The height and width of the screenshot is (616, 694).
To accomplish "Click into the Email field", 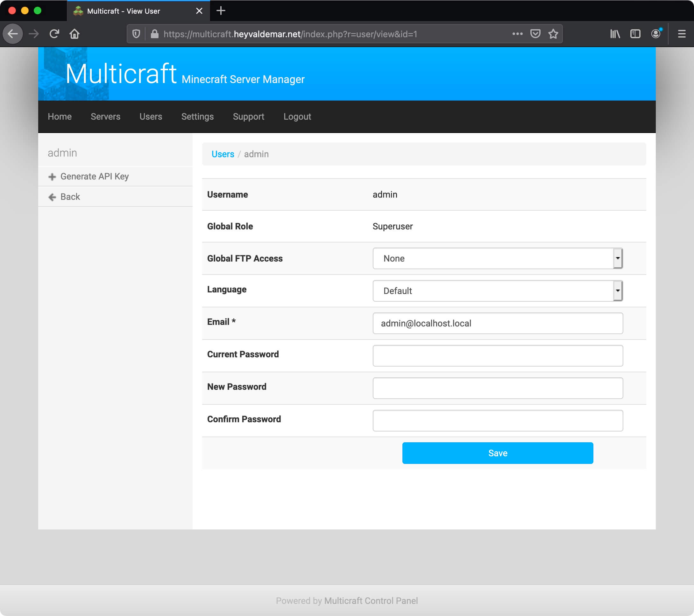I will (x=497, y=323).
